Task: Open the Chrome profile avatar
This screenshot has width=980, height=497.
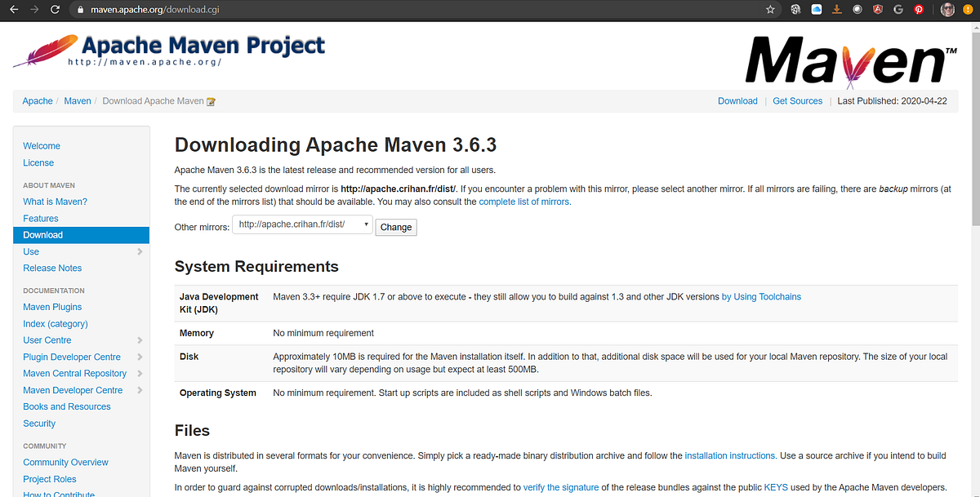Action: coord(947,9)
